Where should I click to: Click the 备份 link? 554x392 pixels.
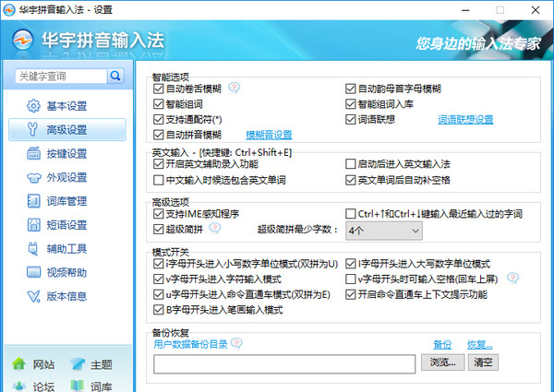point(442,344)
